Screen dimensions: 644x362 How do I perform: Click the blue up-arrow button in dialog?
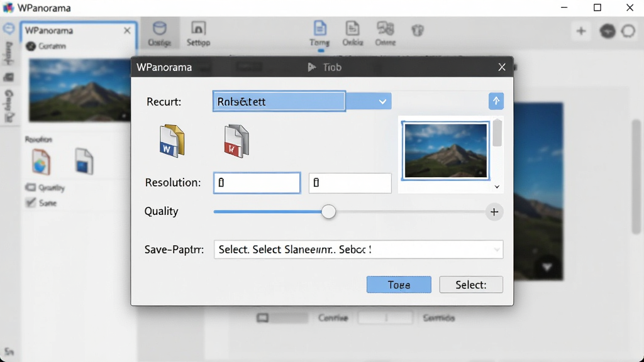point(496,101)
